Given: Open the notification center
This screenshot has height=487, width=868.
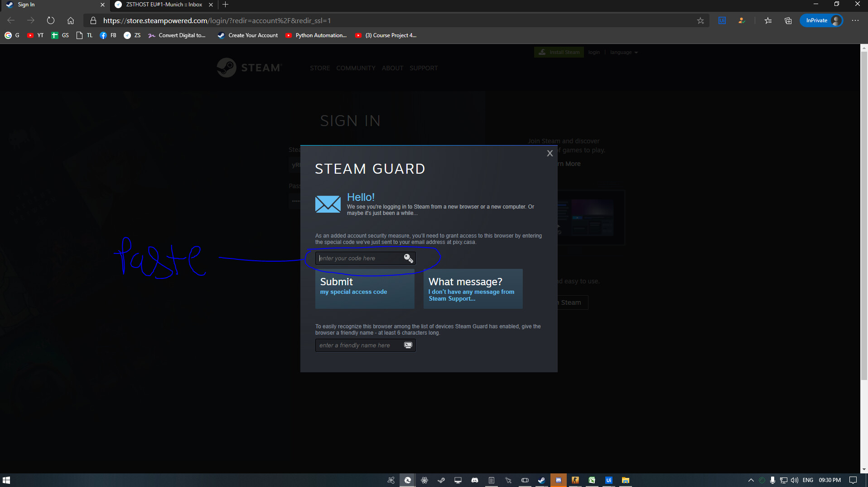Looking at the screenshot, I should pyautogui.click(x=853, y=480).
